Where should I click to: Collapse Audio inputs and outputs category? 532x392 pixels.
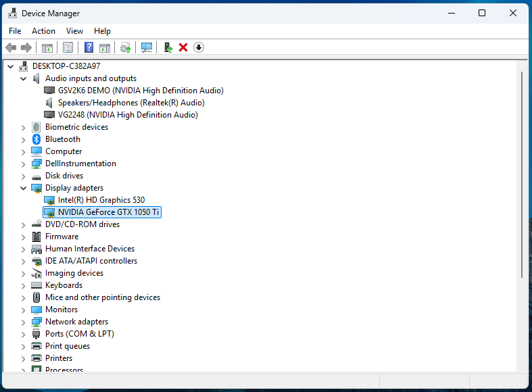click(x=24, y=78)
